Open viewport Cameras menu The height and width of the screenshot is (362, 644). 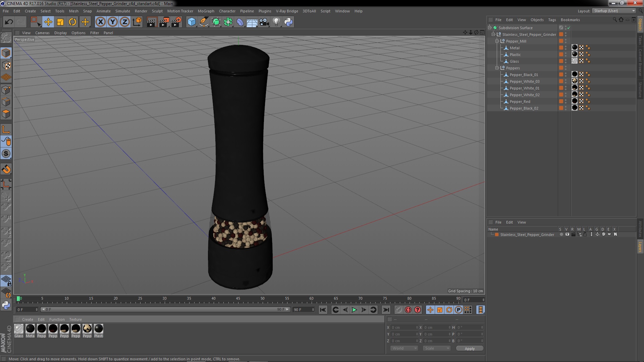tap(42, 33)
